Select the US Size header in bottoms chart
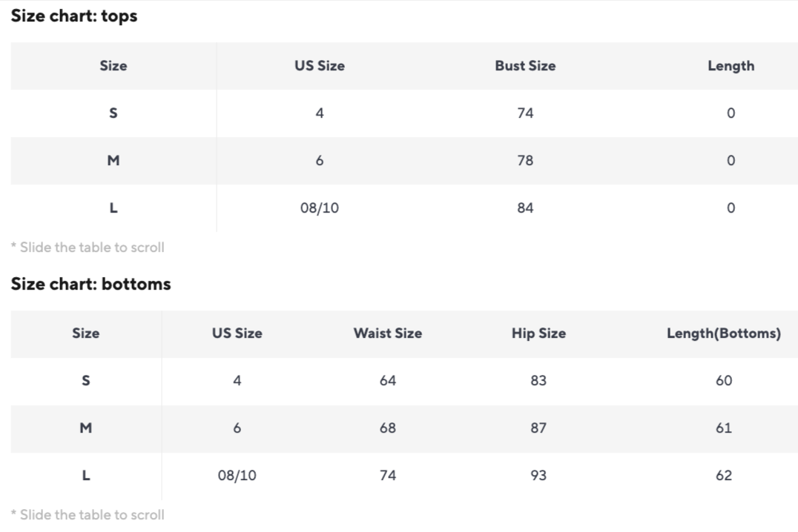Image resolution: width=798 pixels, height=532 pixels. [237, 333]
